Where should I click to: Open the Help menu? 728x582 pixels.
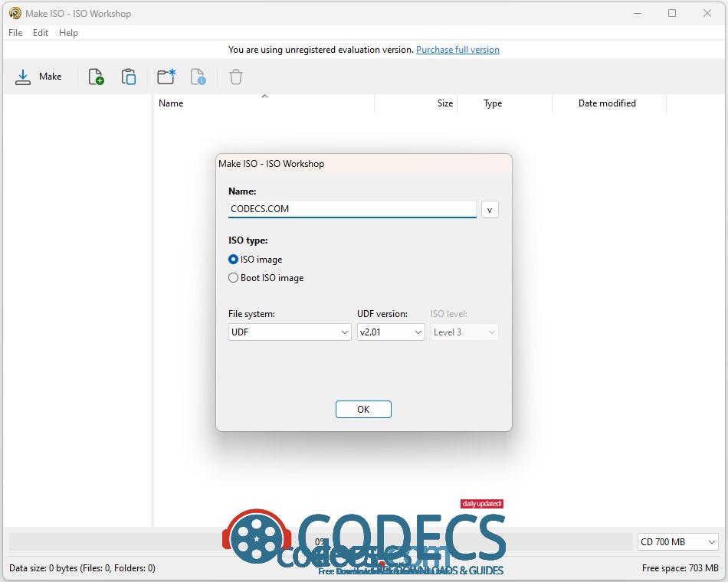[x=68, y=33]
